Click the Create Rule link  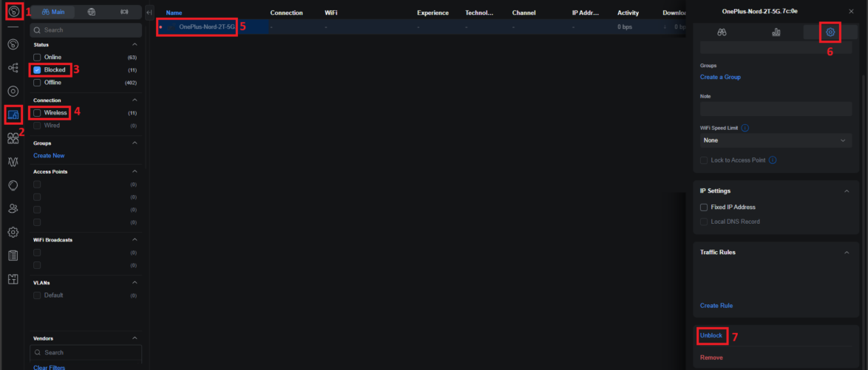pos(716,306)
